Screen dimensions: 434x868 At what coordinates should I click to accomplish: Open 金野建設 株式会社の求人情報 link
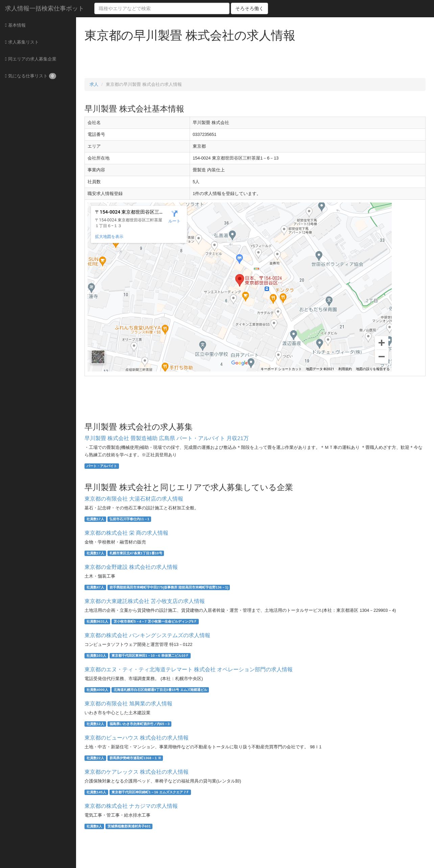pos(131,567)
